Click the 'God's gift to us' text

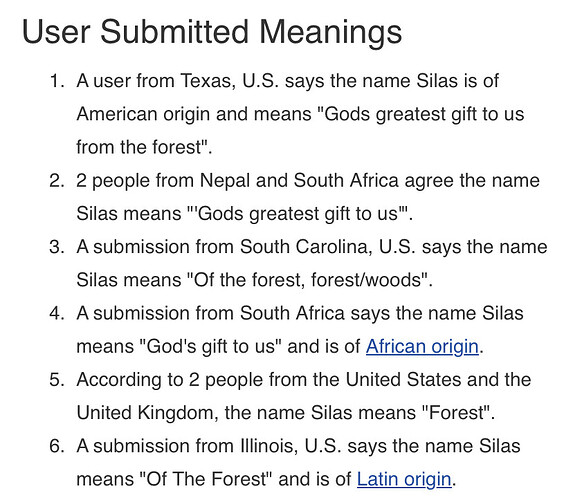pyautogui.click(x=211, y=346)
